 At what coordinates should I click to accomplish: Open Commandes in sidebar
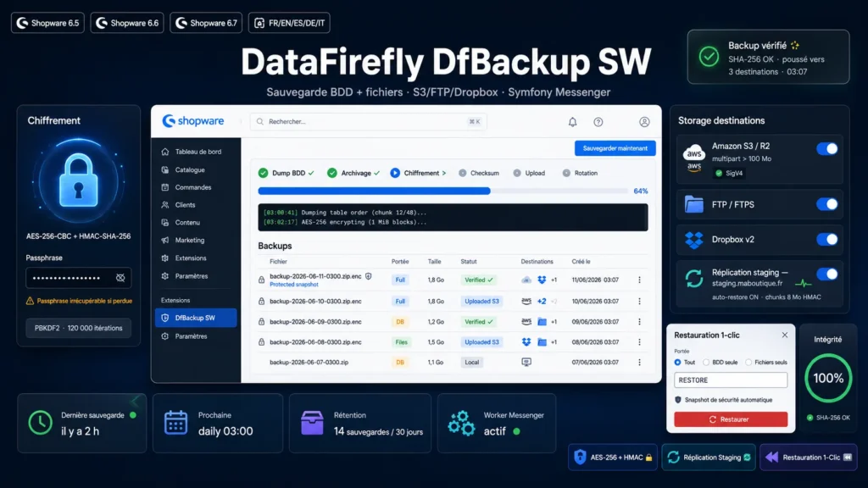(x=186, y=187)
